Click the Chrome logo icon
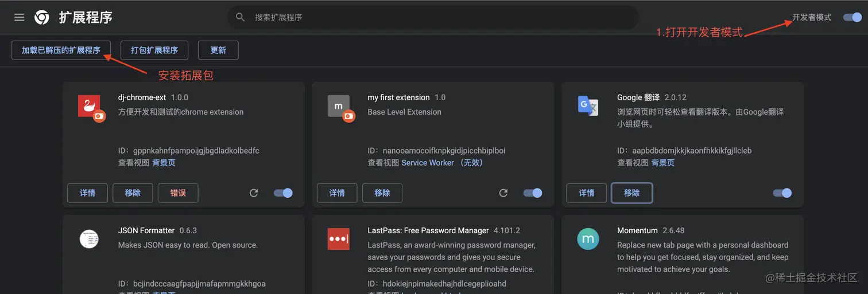Image resolution: width=868 pixels, height=294 pixels. tap(41, 17)
